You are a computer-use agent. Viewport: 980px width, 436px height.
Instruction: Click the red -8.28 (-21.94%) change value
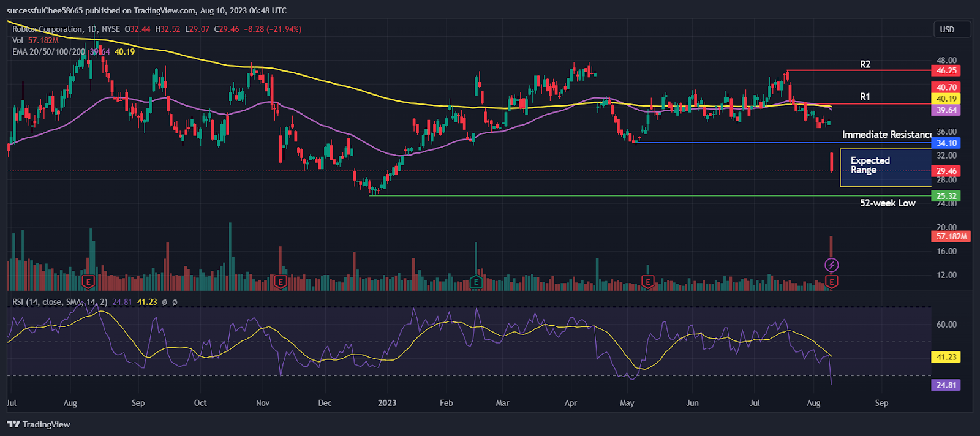pyautogui.click(x=273, y=29)
